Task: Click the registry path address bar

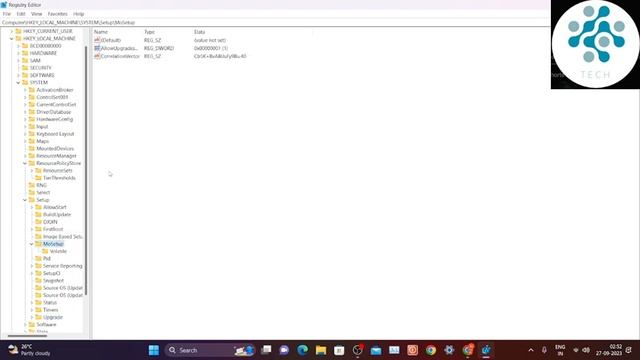Action: pos(275,22)
